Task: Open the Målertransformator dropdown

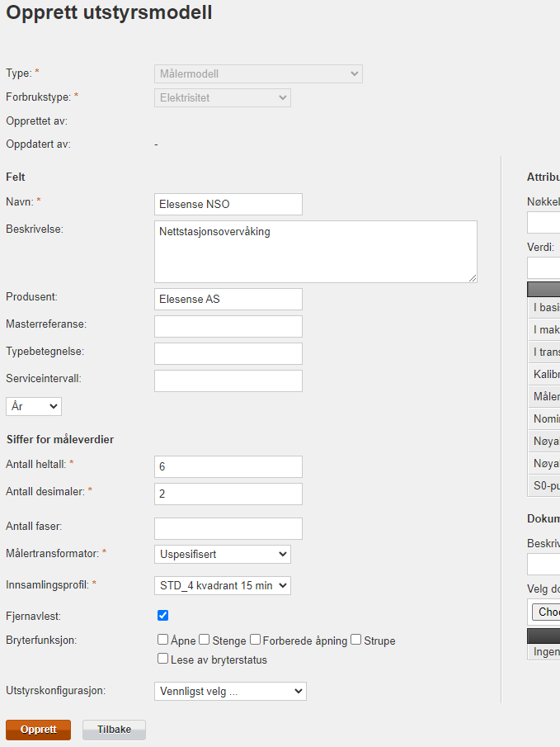Action: [x=223, y=554]
